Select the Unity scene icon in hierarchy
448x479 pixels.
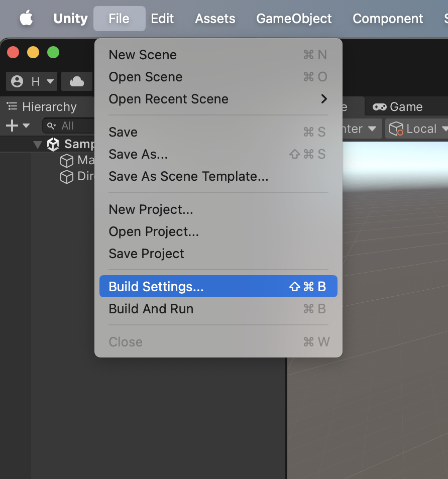coord(53,144)
